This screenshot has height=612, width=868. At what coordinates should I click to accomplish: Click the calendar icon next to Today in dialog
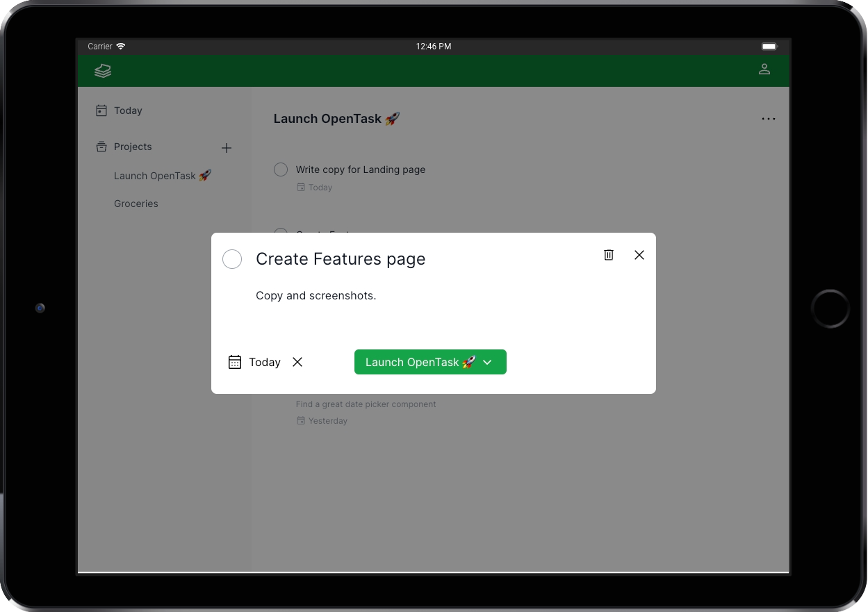235,361
